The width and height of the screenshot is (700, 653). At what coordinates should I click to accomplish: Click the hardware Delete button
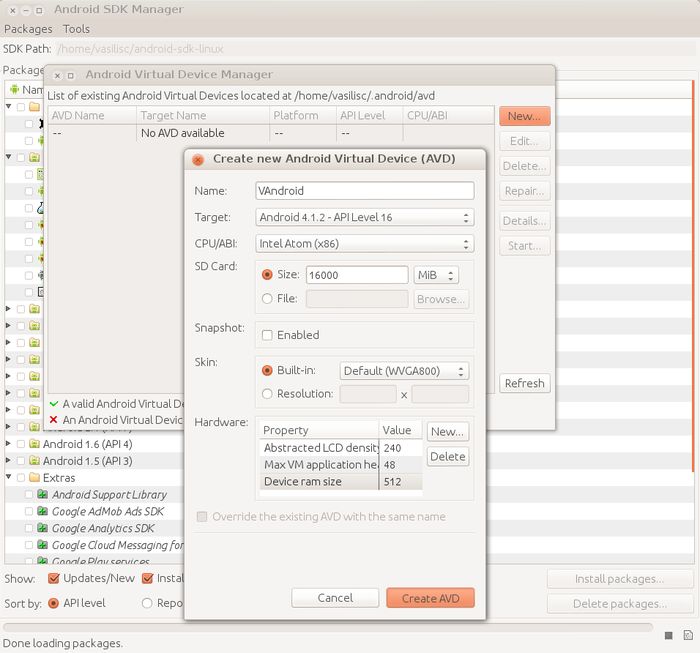click(448, 457)
